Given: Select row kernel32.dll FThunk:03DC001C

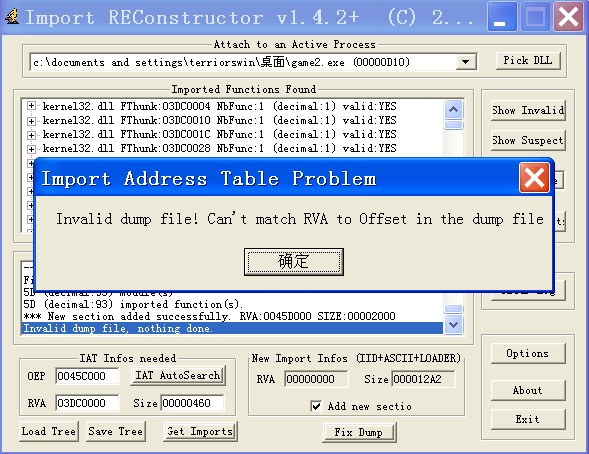Looking at the screenshot, I should pos(219,134).
